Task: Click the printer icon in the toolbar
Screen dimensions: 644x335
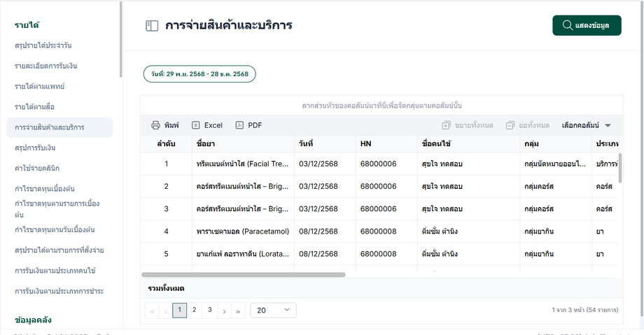Action: click(x=156, y=125)
